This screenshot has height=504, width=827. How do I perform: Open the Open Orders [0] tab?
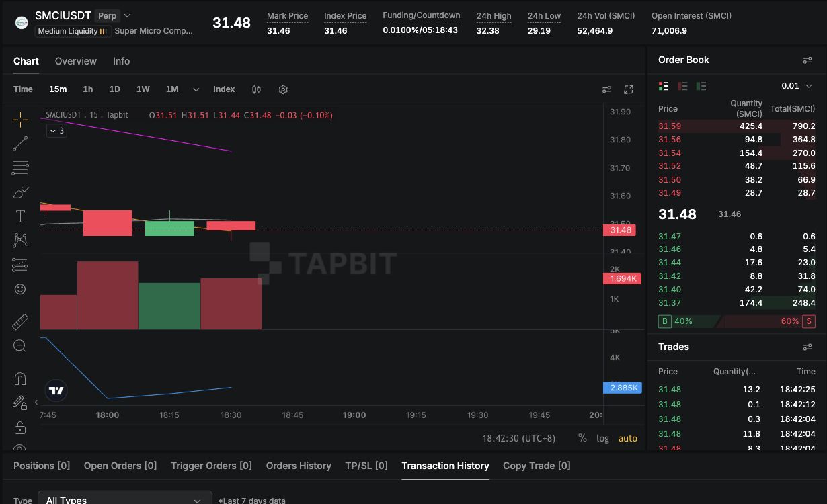(x=120, y=466)
